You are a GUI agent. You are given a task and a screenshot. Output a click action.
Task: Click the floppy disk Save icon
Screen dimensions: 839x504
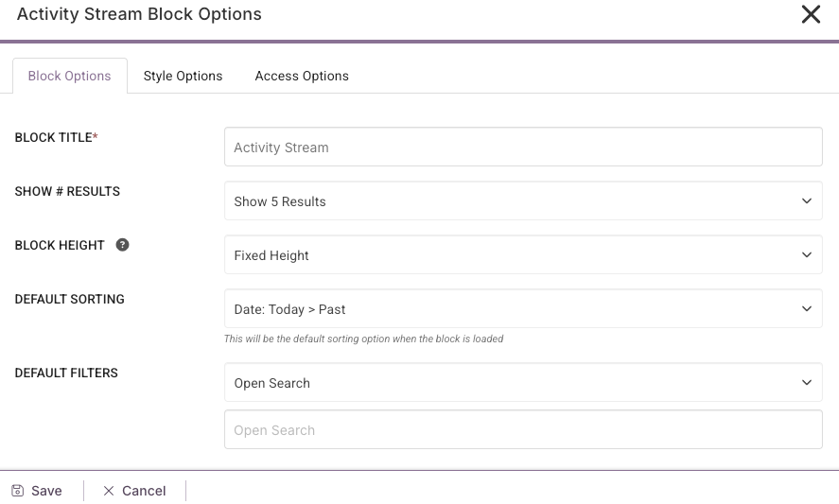(17, 491)
